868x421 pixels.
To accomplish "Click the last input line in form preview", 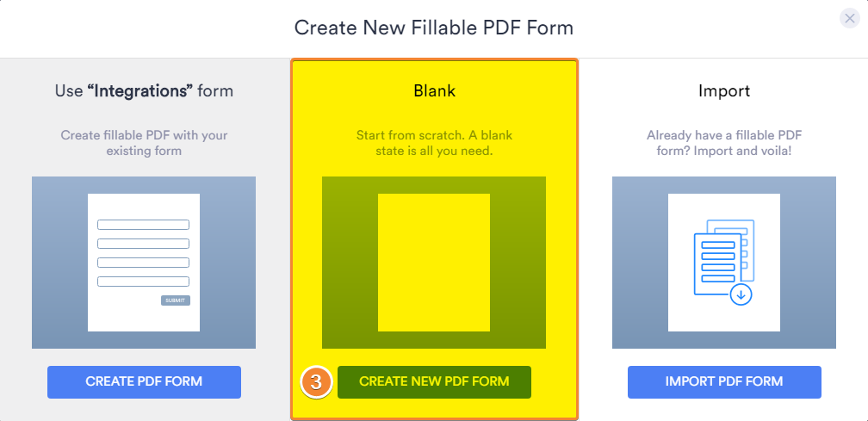I will pos(143,281).
